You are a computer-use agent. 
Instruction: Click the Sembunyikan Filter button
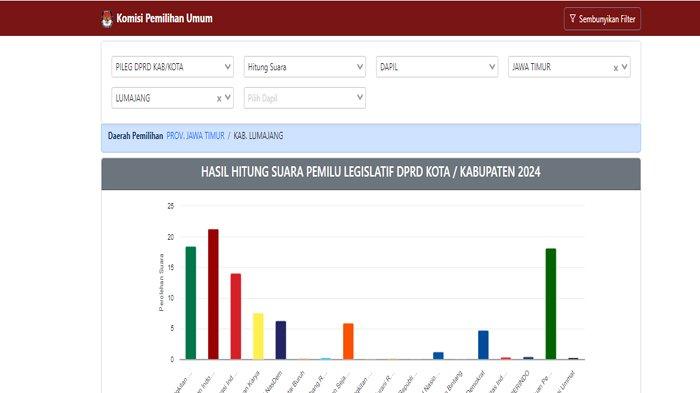click(602, 19)
